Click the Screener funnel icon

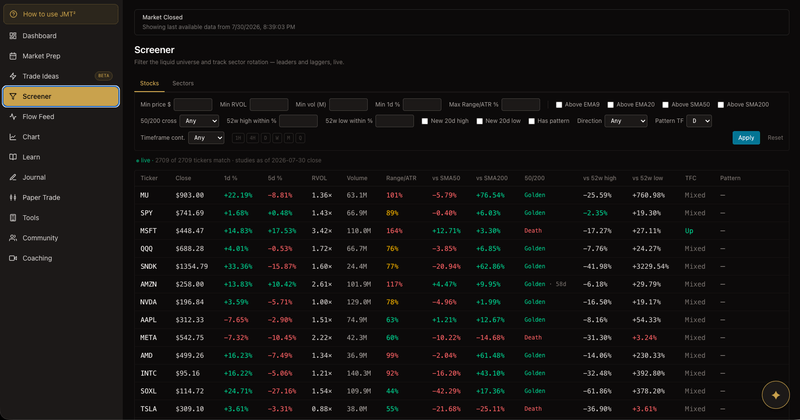[13, 96]
